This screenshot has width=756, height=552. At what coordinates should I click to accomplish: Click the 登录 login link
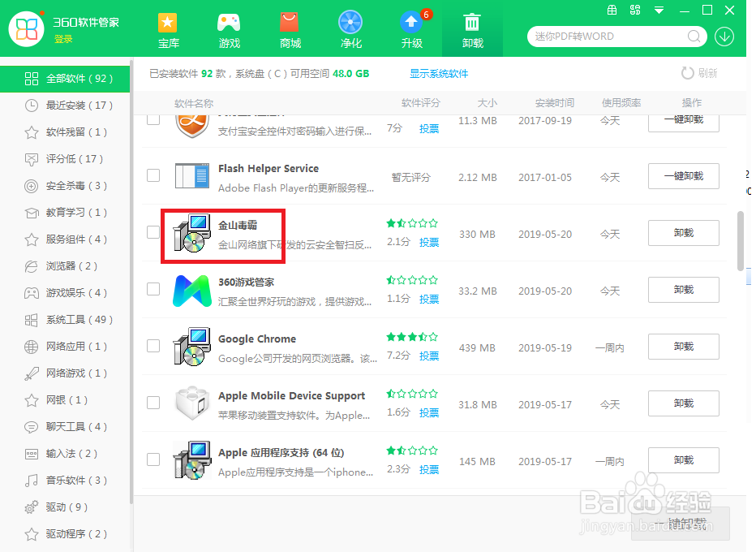pos(63,39)
